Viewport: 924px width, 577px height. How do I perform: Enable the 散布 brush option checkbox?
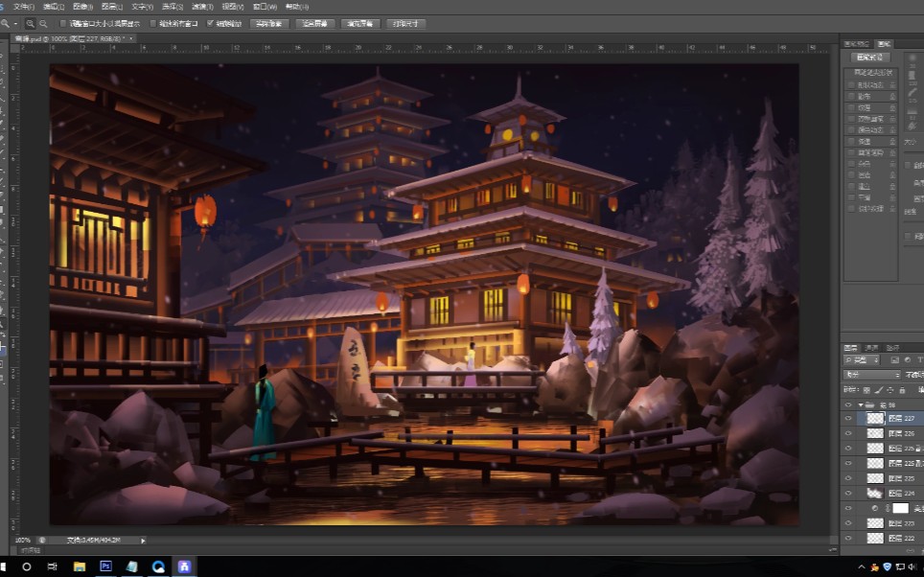pos(851,96)
